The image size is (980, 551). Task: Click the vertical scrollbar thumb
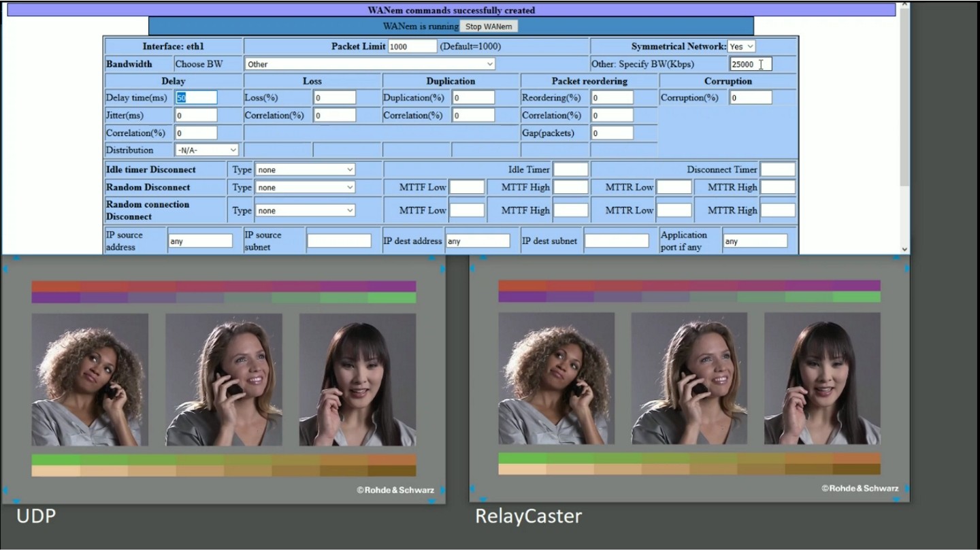[904, 97]
